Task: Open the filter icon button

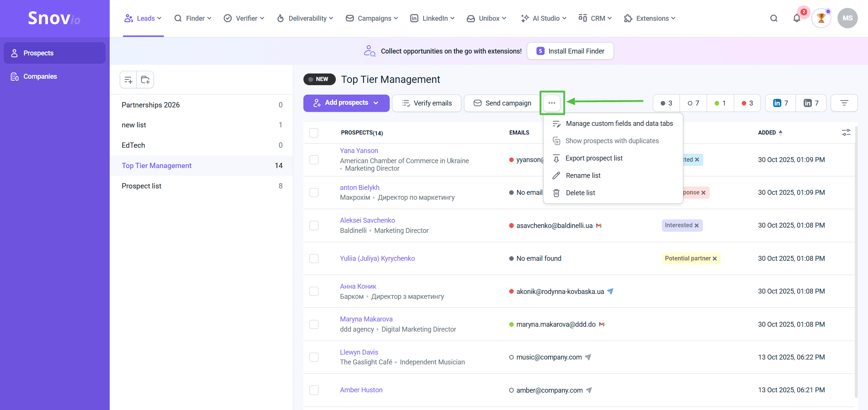Action: 844,103
